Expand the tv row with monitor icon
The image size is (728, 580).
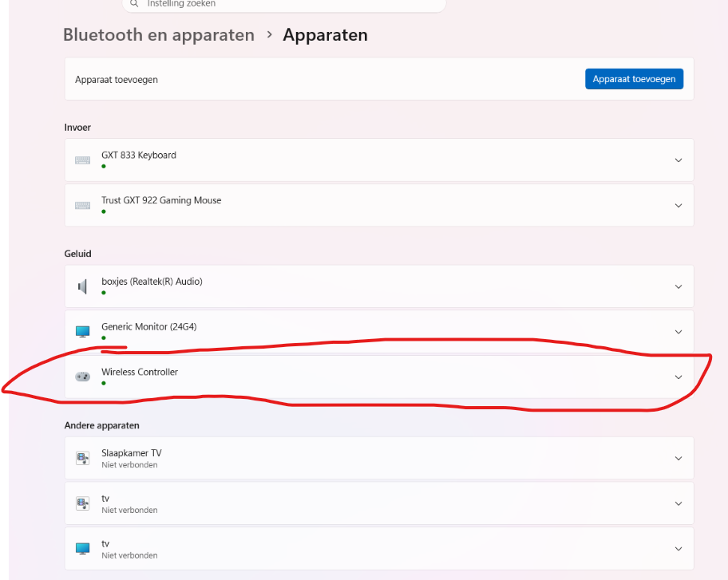(679, 548)
